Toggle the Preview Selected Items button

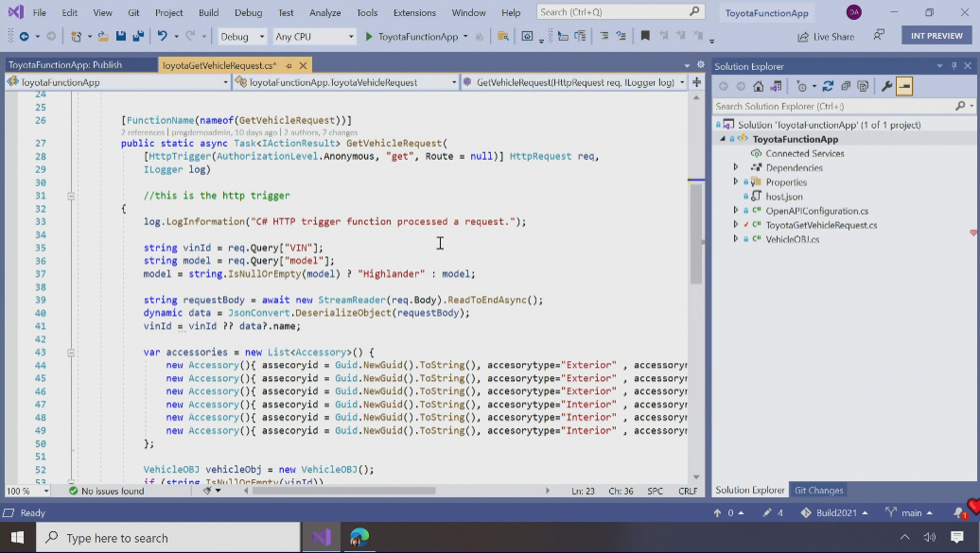(905, 86)
